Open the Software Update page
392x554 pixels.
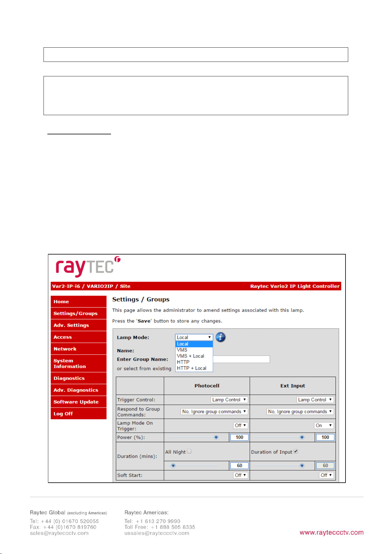(78, 402)
